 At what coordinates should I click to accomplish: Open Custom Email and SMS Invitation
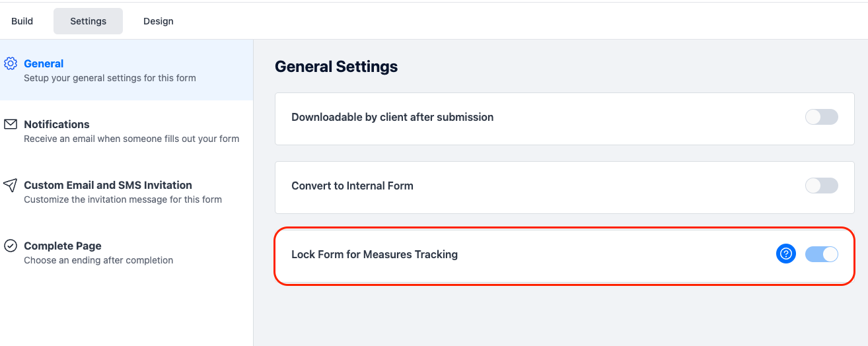(126, 191)
